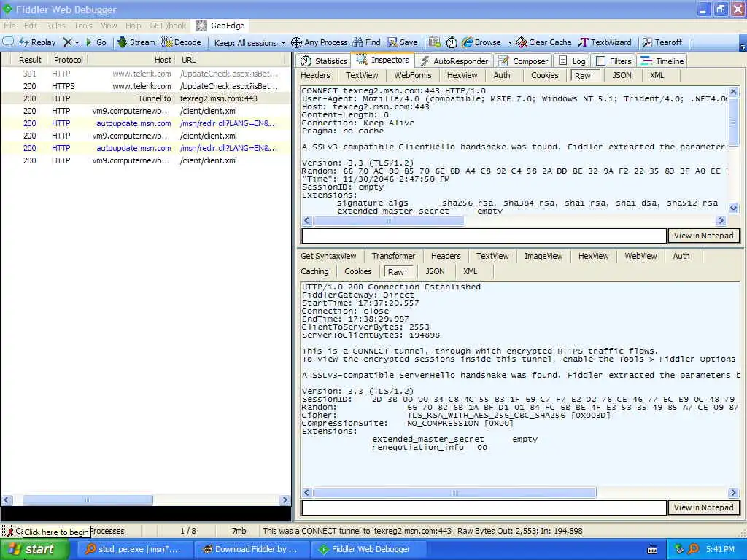Image resolution: width=747 pixels, height=560 pixels.
Task: Switch to the AutoResponder tab
Action: 454,61
